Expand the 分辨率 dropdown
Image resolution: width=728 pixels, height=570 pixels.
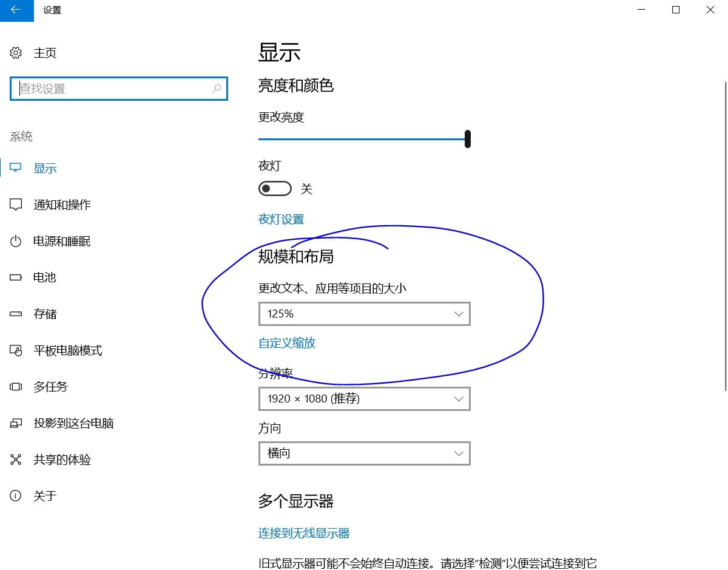(364, 399)
